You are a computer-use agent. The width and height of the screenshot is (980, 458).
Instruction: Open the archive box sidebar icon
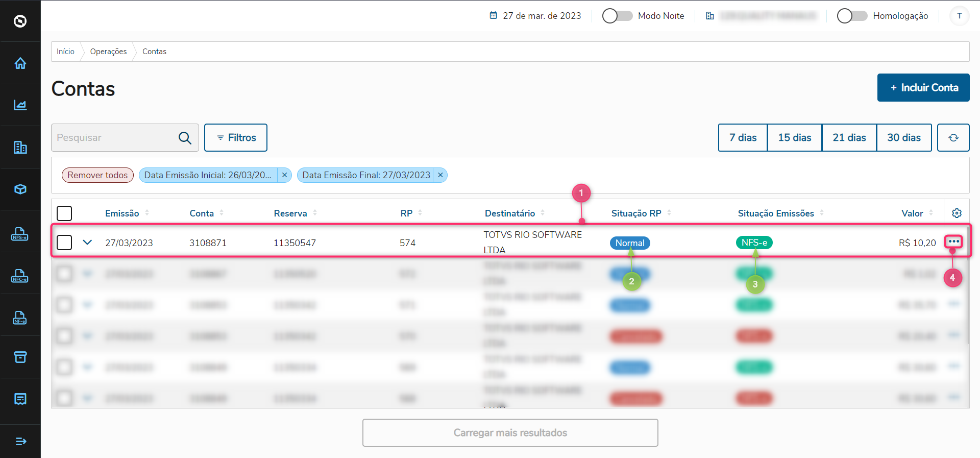[x=20, y=357]
